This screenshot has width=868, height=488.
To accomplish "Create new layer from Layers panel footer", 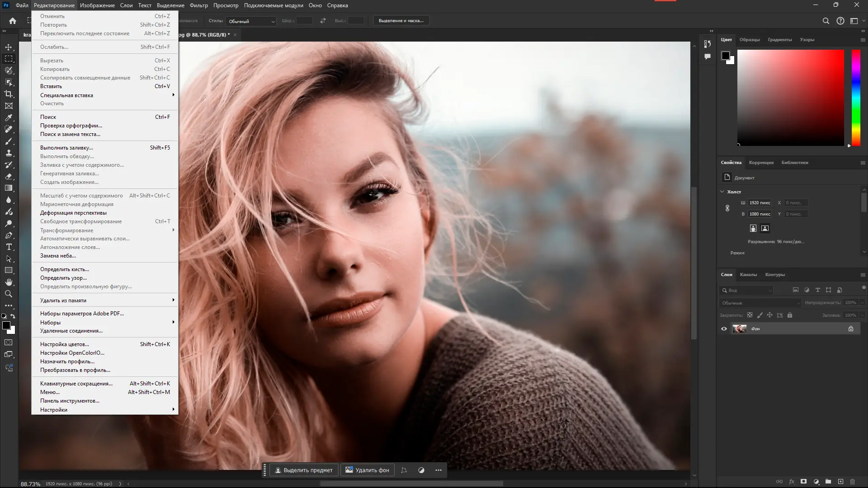I will click(840, 482).
